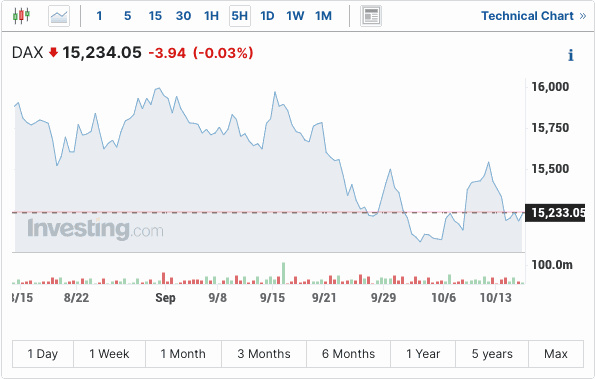This screenshot has width=595, height=379.
Task: Select the 1M interval
Action: click(323, 16)
